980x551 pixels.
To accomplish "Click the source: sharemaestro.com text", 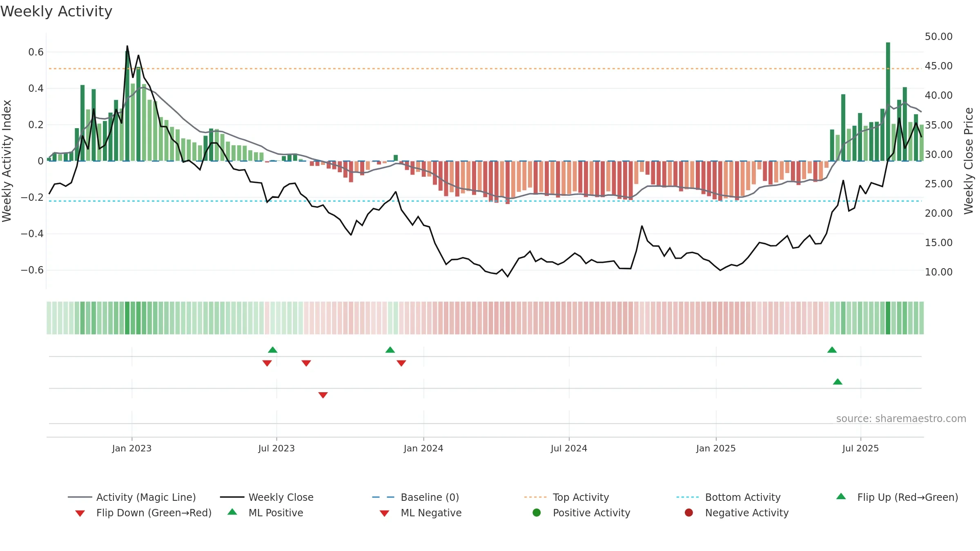I will pos(901,418).
